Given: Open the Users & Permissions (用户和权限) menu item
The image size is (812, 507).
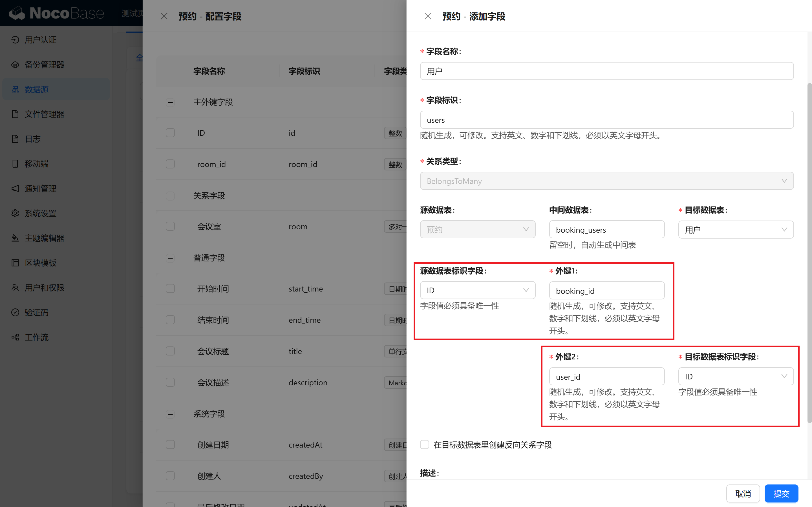Looking at the screenshot, I should point(44,288).
